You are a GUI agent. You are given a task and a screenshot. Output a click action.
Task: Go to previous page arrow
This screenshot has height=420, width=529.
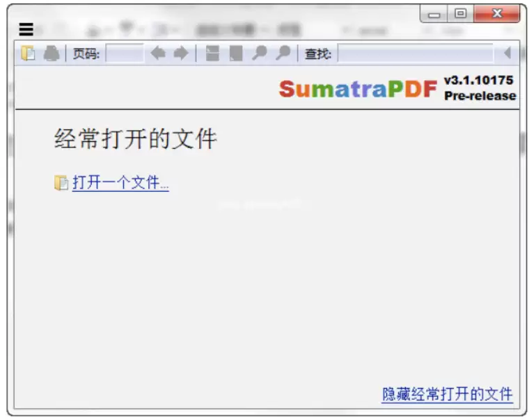pos(158,53)
